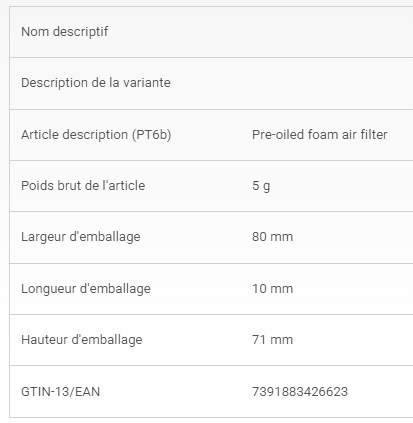The image size is (413, 423).
Task: Click the "Largeur d'emballage" label
Action: (x=81, y=237)
